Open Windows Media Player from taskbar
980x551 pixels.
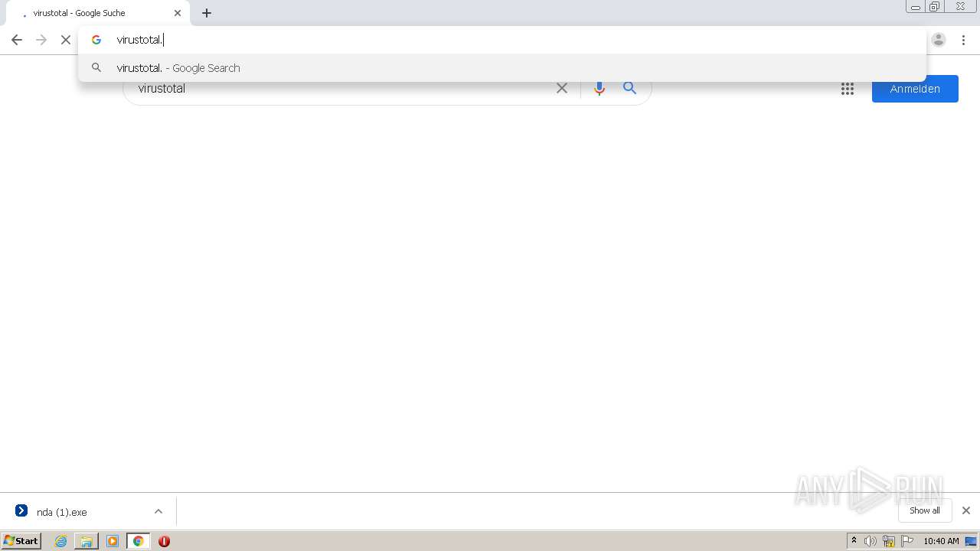pyautogui.click(x=113, y=541)
